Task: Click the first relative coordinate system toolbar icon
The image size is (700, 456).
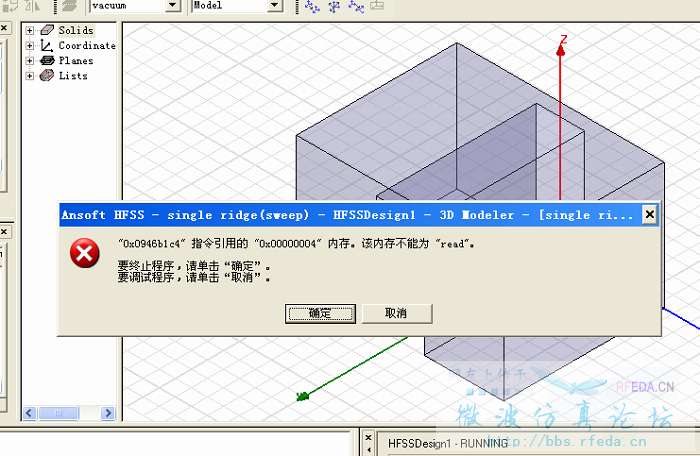Action: (x=312, y=6)
